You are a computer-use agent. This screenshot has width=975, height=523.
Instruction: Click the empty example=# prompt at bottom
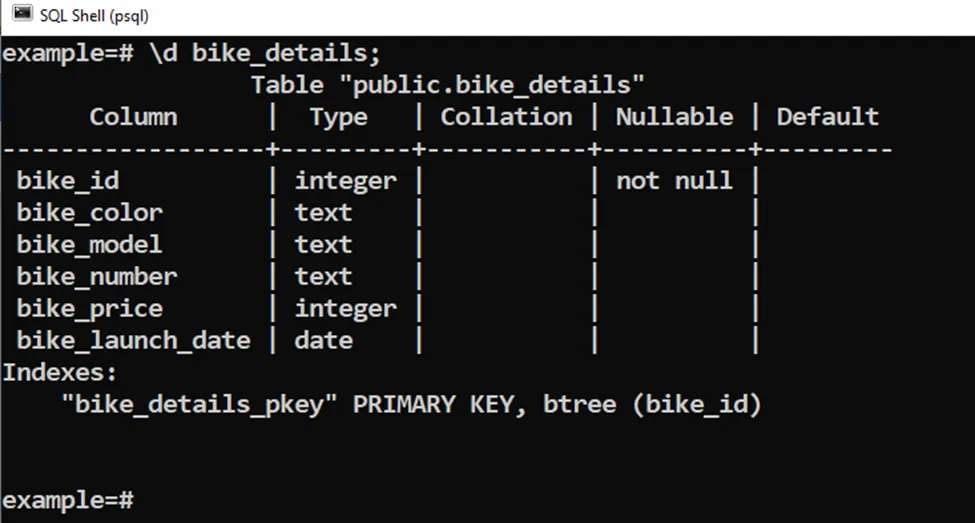click(68, 499)
